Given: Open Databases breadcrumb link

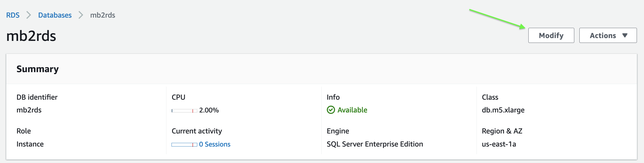Looking at the screenshot, I should tap(55, 15).
